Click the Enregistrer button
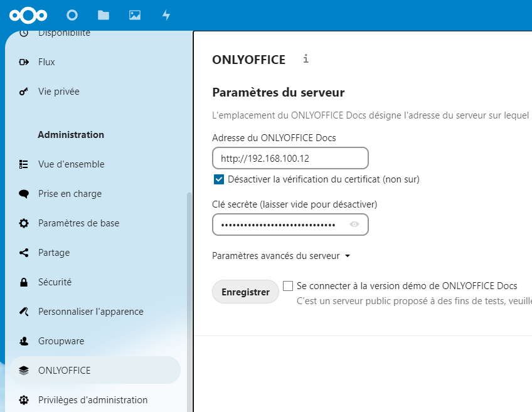The image size is (532, 412). (245, 291)
